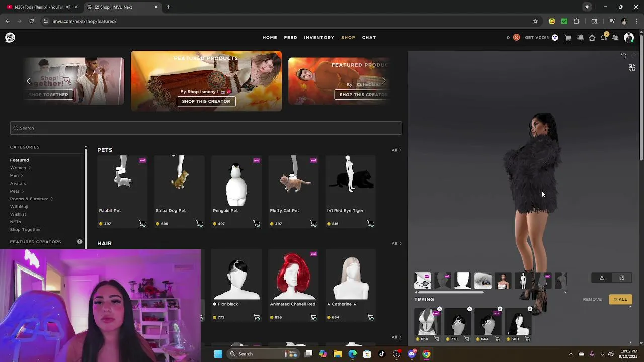
Task: Open Discord from the taskbar
Action: pos(412,354)
